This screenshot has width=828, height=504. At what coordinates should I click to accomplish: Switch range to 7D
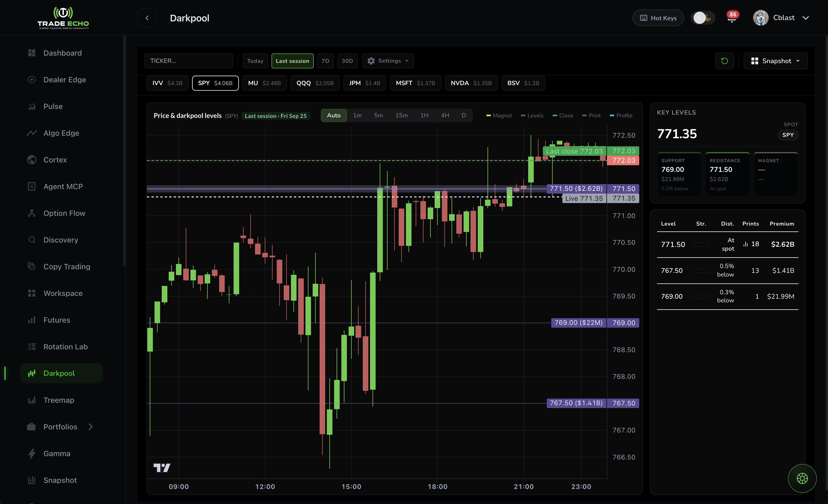[325, 61]
